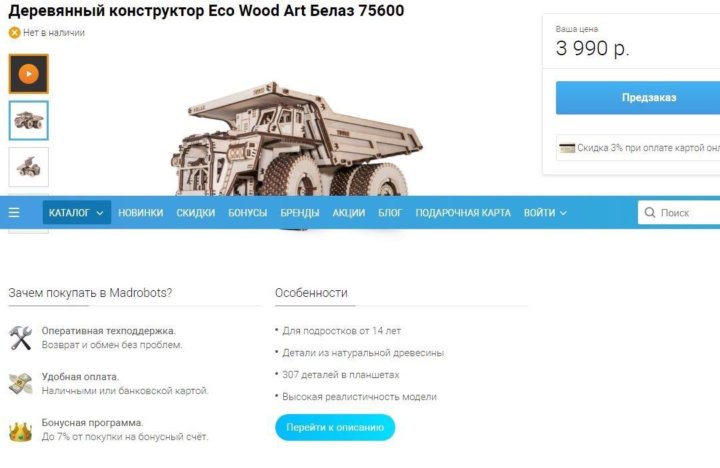
Task: Click the orange out-of-stock status icon
Action: coord(15,33)
